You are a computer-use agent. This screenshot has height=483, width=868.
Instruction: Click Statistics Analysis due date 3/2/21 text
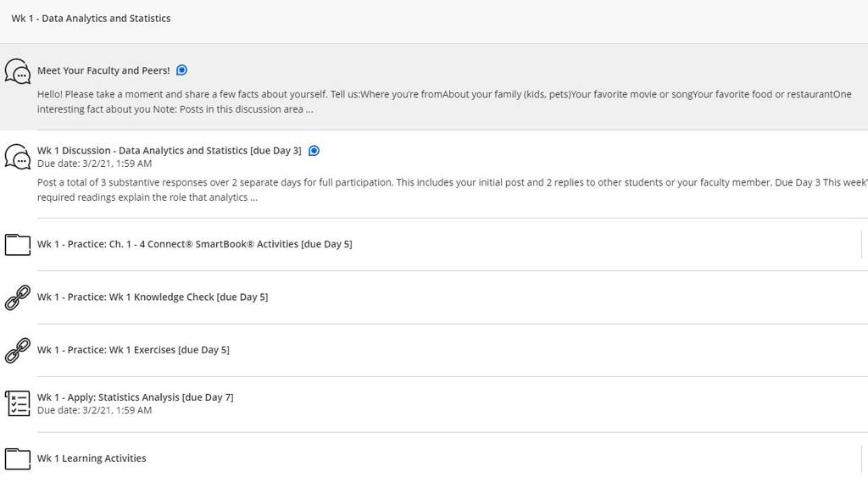point(94,410)
